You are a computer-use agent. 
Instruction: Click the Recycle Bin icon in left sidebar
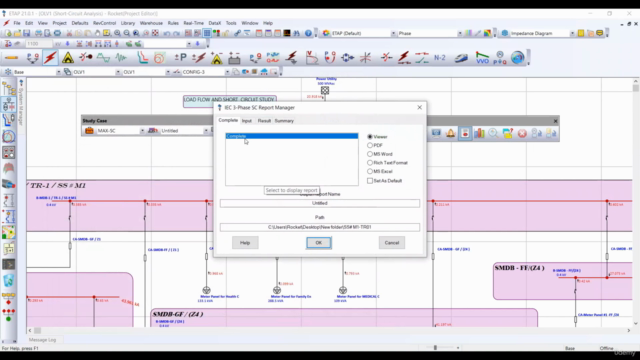pyautogui.click(x=9, y=280)
